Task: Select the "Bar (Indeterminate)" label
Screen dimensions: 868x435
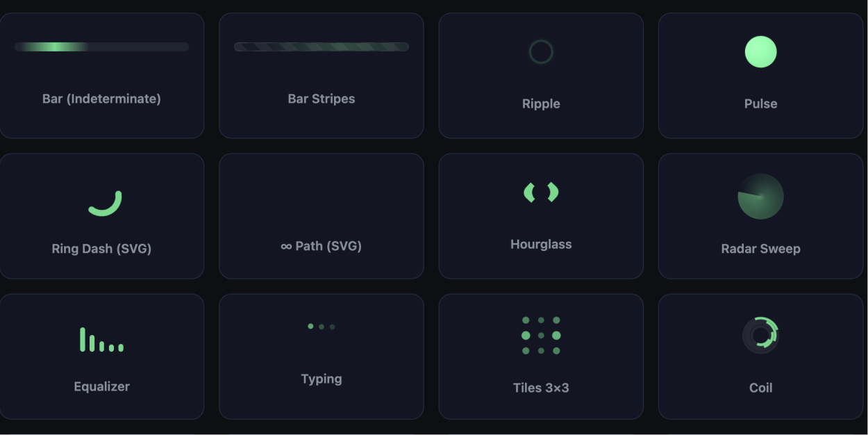Action: click(101, 99)
